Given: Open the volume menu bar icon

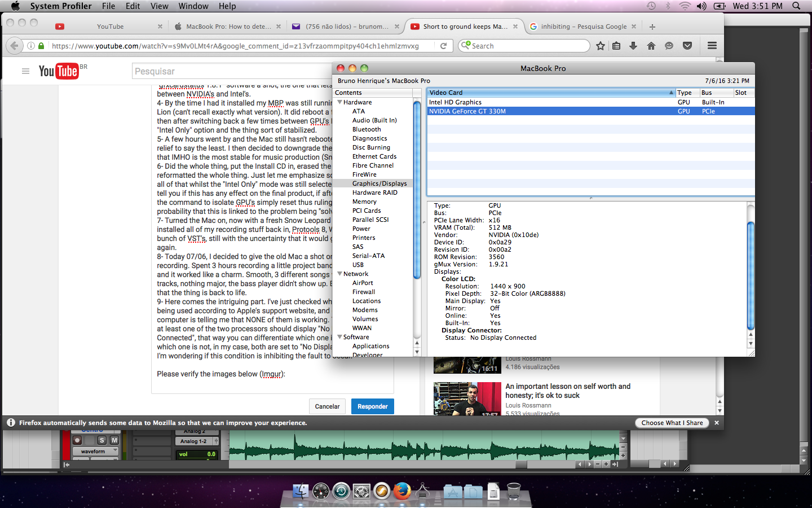Looking at the screenshot, I should pos(701,6).
